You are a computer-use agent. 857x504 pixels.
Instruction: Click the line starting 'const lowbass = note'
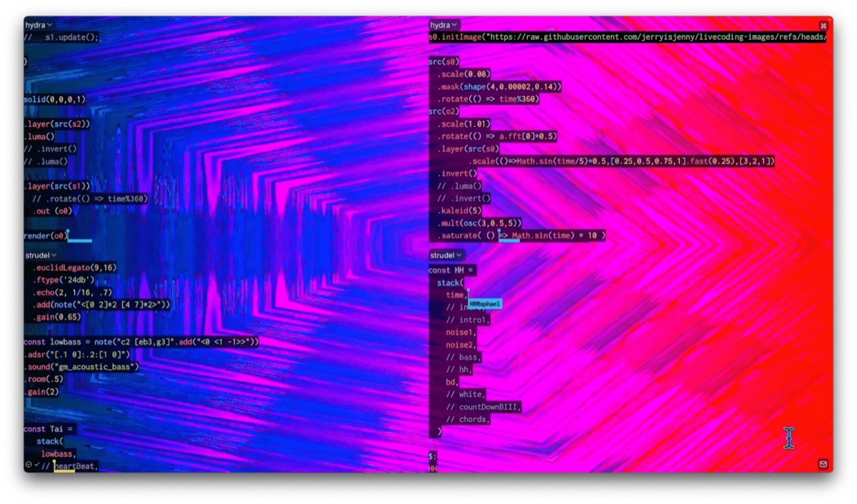tap(141, 342)
